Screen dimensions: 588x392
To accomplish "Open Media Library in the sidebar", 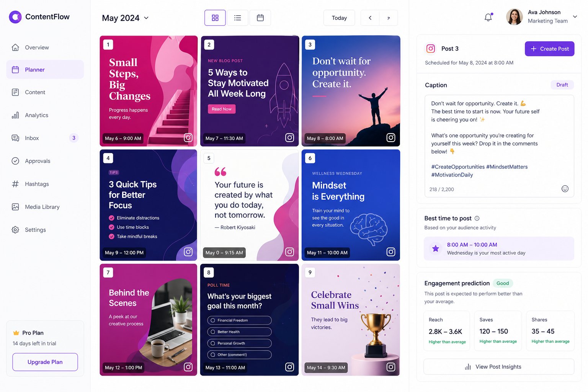I will point(45,207).
